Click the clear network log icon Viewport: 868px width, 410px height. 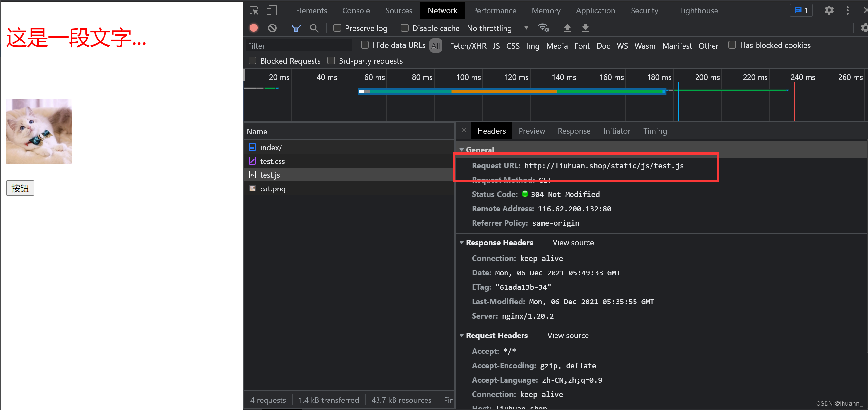pyautogui.click(x=272, y=28)
